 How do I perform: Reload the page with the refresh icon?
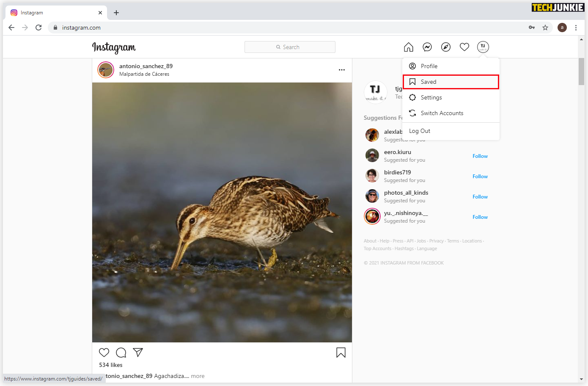click(38, 27)
